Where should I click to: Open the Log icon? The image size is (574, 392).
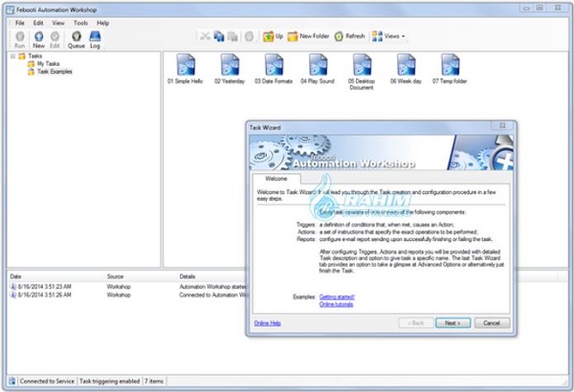tap(95, 39)
